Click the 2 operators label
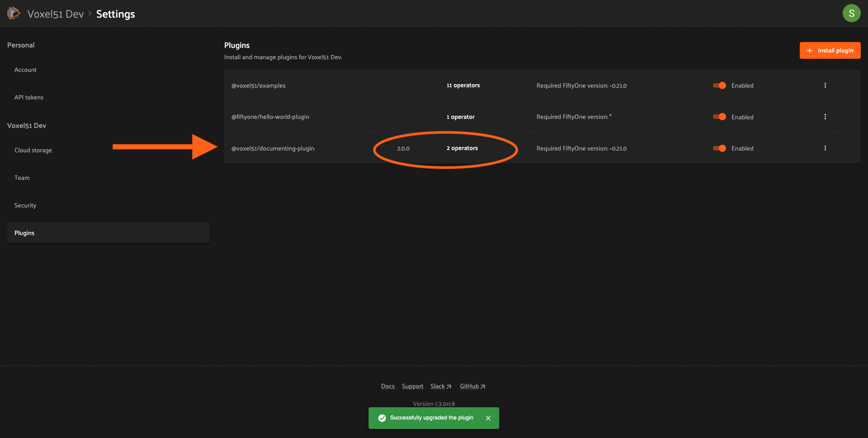The height and width of the screenshot is (438, 868). pyautogui.click(x=462, y=148)
